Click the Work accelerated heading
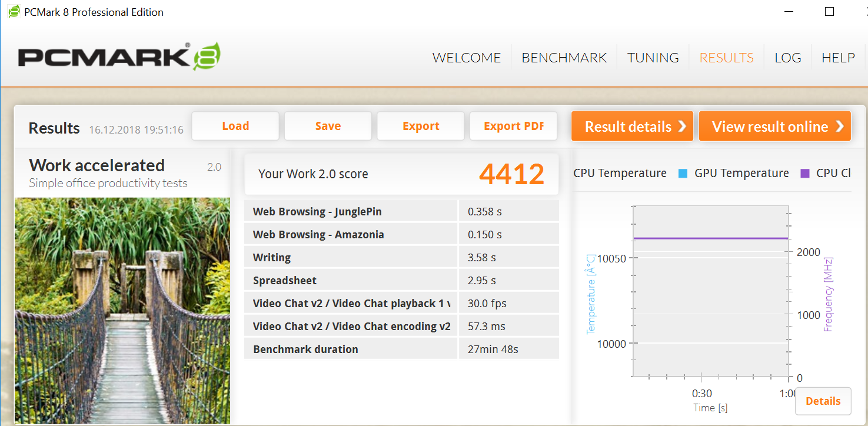This screenshot has height=426, width=868. (x=97, y=165)
